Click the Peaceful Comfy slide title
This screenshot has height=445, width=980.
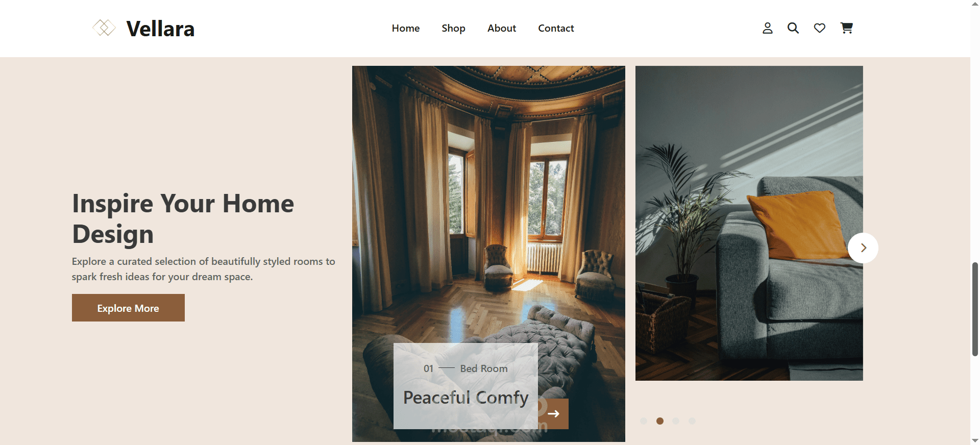click(x=465, y=398)
